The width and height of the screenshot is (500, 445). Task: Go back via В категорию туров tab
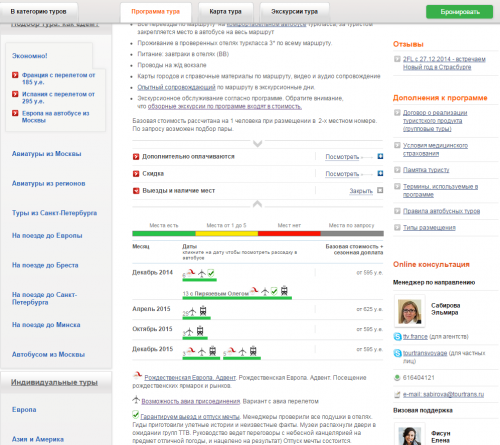[x=39, y=12]
